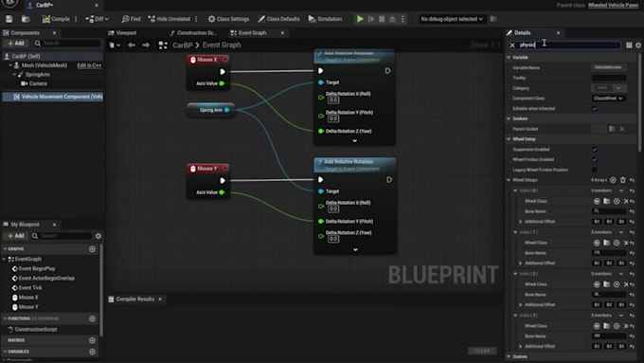Open Class Defaults
644x363 pixels.
tap(278, 19)
